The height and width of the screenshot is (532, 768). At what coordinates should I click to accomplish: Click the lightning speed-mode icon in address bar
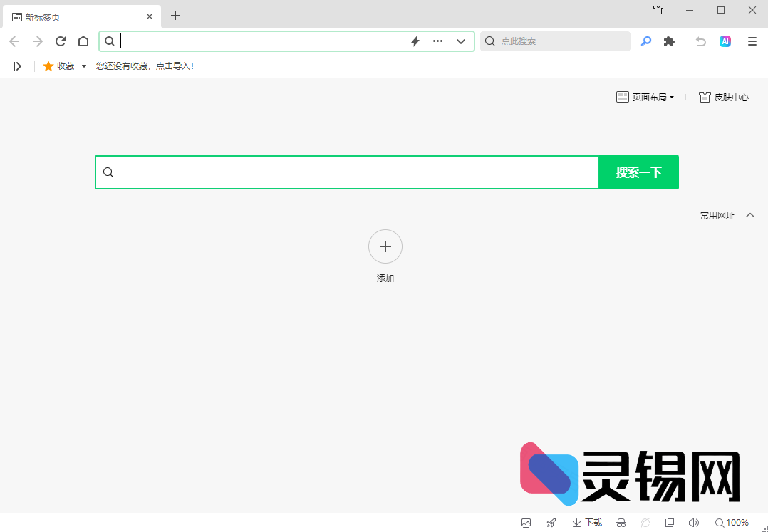pos(415,41)
